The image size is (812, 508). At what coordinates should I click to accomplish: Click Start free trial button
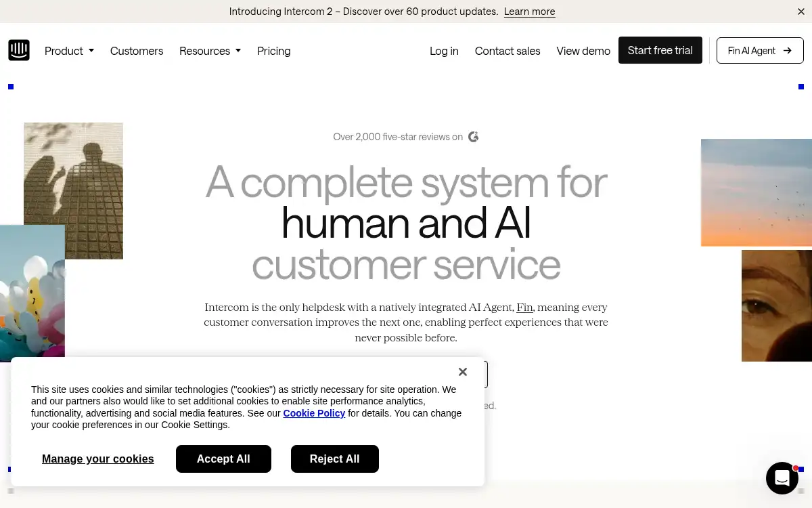[660, 50]
